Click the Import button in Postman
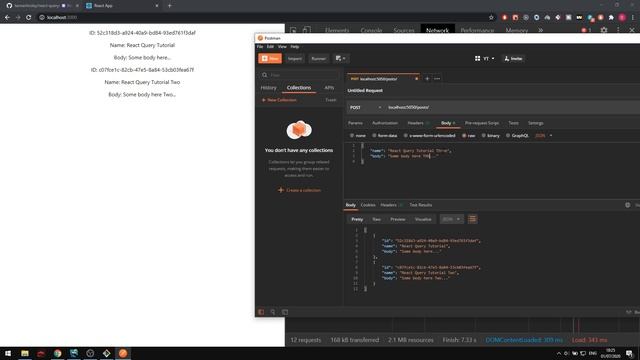 pyautogui.click(x=295, y=58)
